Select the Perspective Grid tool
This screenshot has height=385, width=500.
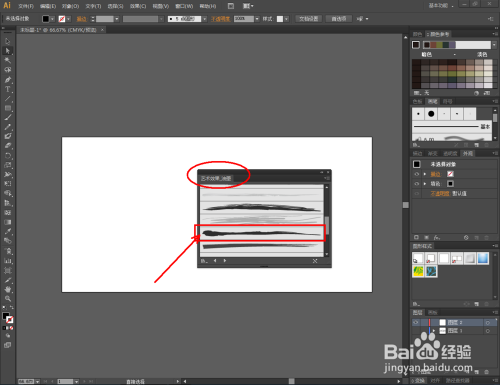point(7,203)
